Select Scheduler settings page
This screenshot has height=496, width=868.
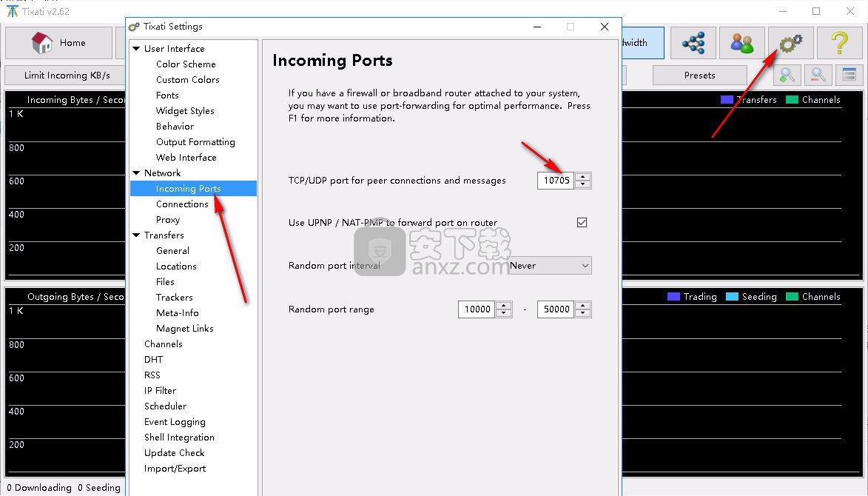coord(166,406)
